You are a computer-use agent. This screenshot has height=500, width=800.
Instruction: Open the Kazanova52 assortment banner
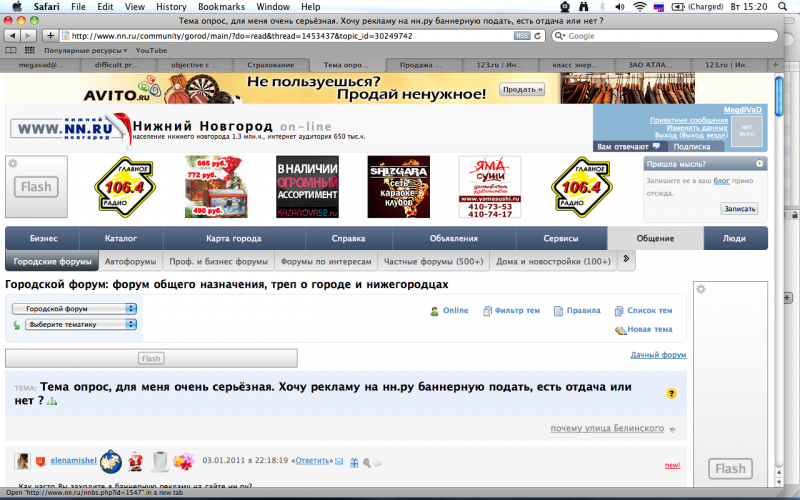tap(307, 187)
